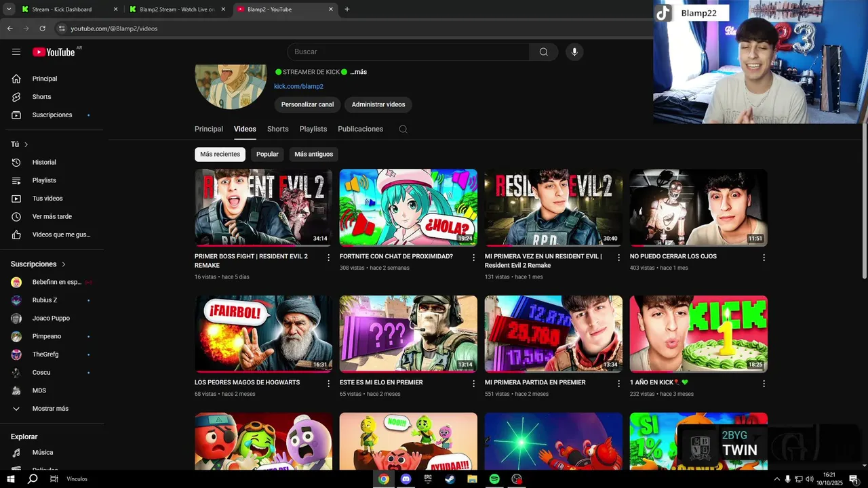Open options for PRIMER BOSS FIGHT video

pos(329,258)
